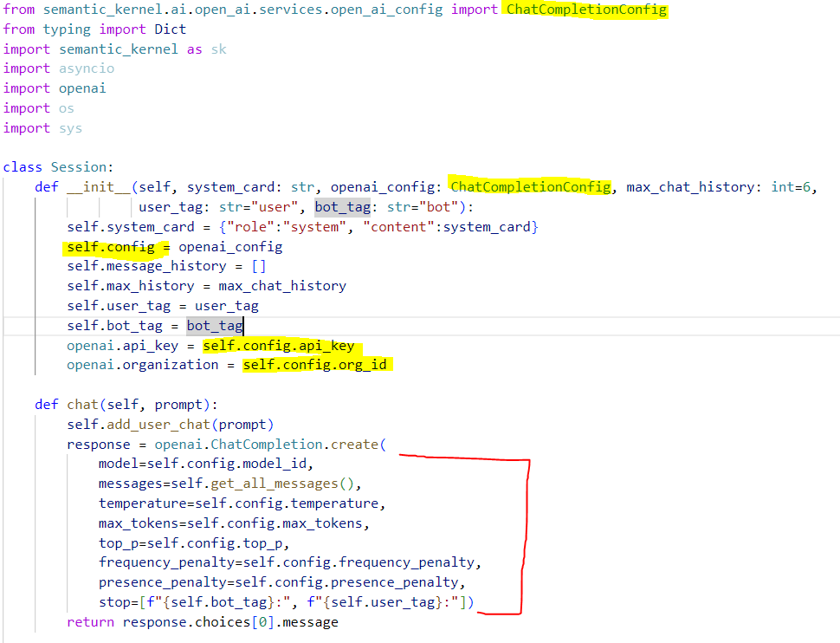
Task: Click the 'sys' import name
Action: pos(71,129)
